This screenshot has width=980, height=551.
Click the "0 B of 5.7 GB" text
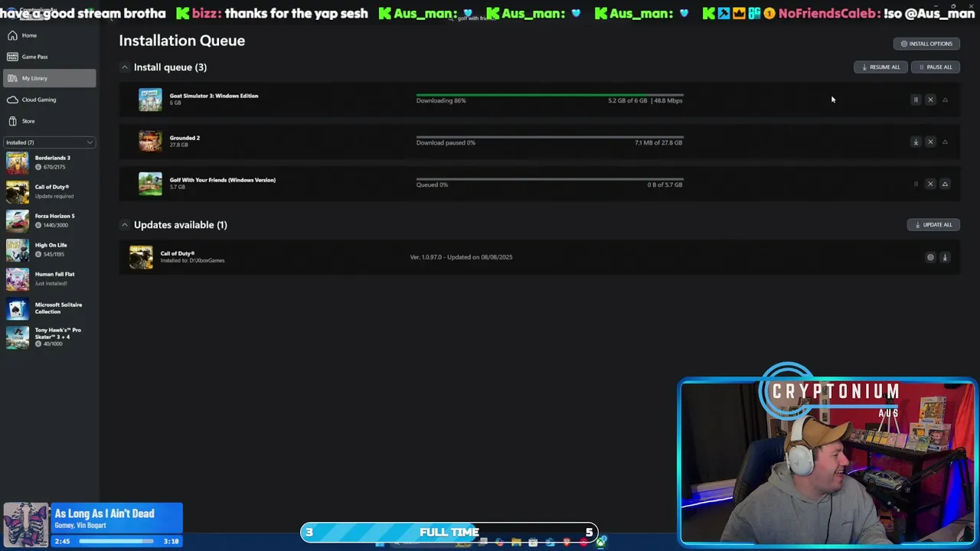[x=665, y=185]
